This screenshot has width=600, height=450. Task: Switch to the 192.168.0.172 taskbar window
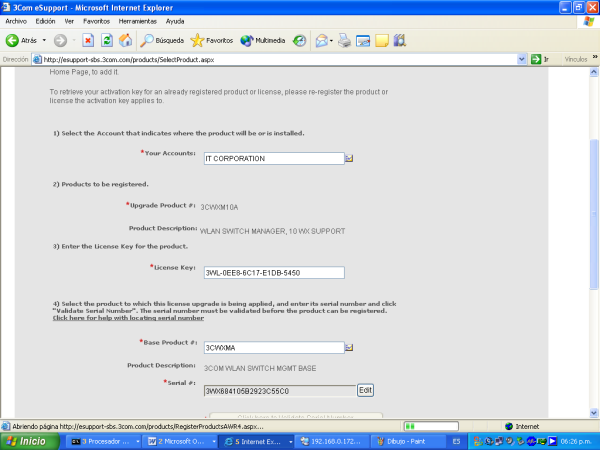[x=331, y=442]
